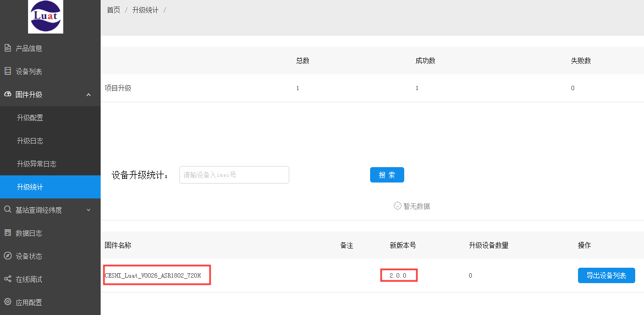Viewport: 644px width, 315px height.
Task: Click the 导出设备列表 export button
Action: click(x=606, y=275)
